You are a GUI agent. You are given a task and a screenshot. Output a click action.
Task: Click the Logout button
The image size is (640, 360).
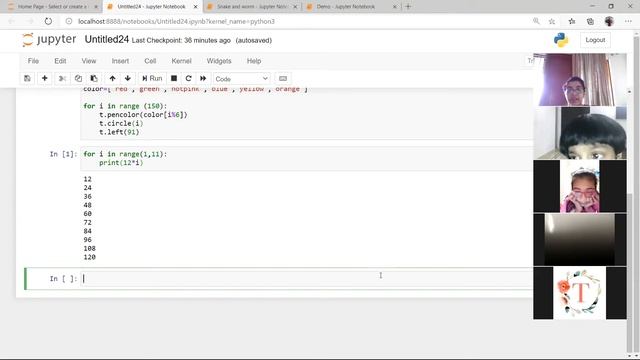(595, 40)
